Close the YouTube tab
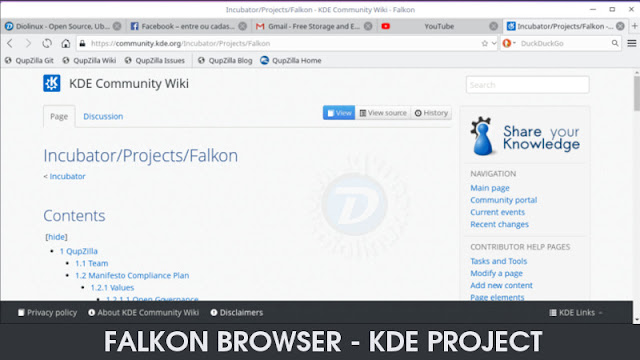 (x=493, y=26)
